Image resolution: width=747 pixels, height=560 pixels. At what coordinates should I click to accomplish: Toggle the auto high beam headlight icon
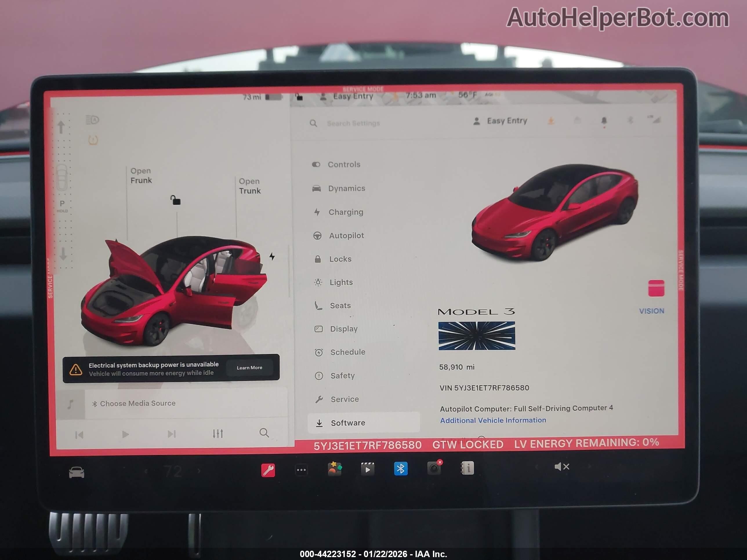point(92,120)
